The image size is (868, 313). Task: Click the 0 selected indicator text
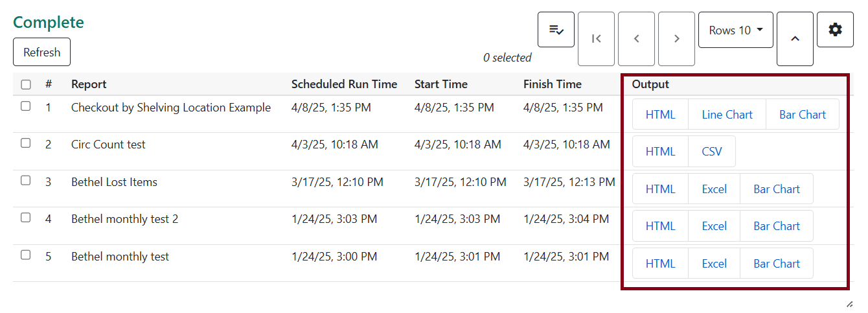coord(507,58)
